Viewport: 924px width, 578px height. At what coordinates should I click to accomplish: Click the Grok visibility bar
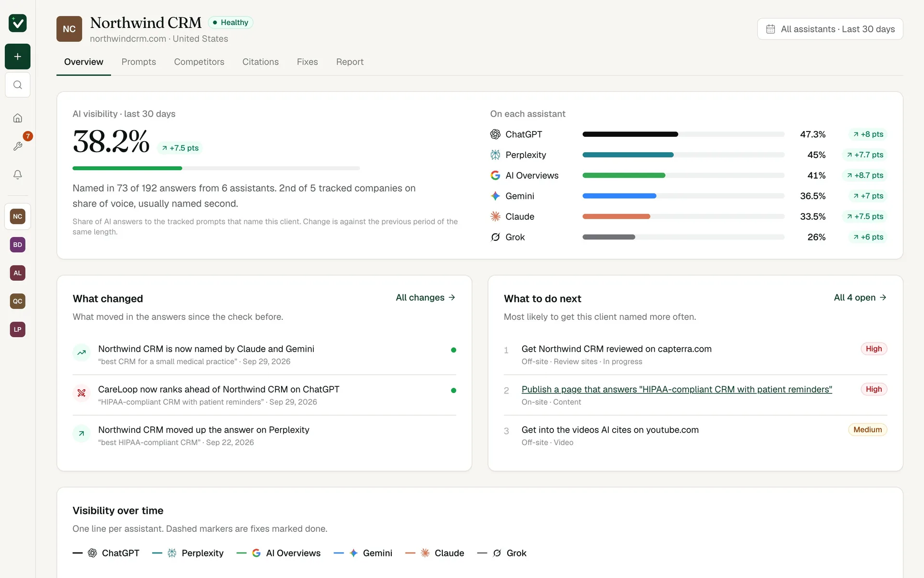click(x=683, y=237)
